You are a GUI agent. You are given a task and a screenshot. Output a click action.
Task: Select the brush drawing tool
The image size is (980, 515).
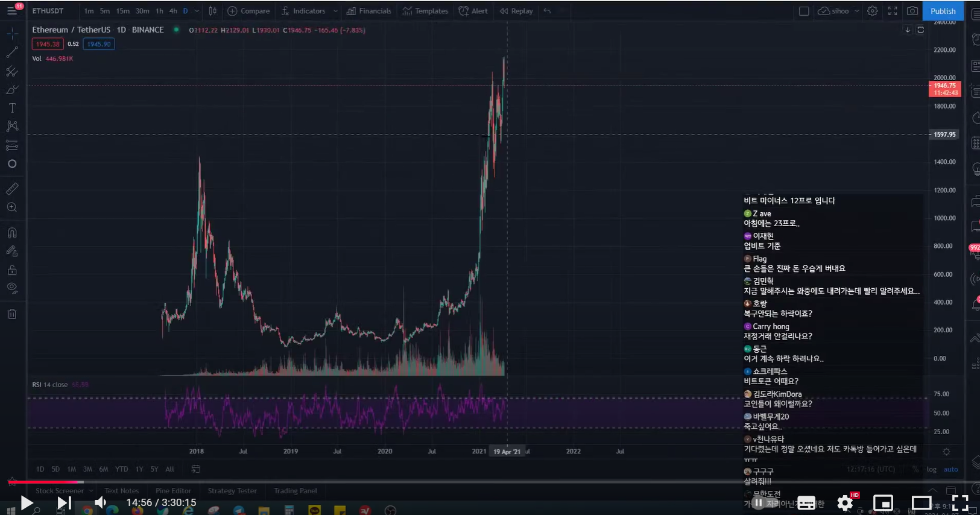[x=12, y=90]
